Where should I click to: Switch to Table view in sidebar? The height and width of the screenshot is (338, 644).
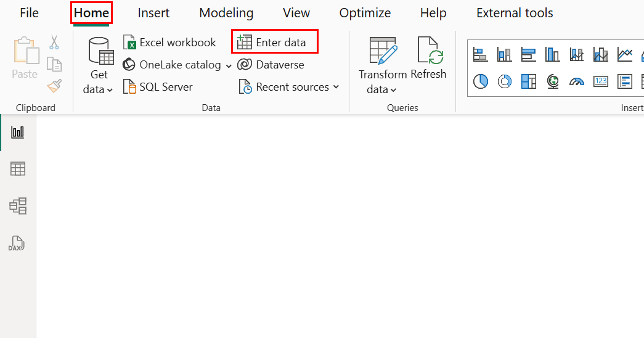(18, 168)
